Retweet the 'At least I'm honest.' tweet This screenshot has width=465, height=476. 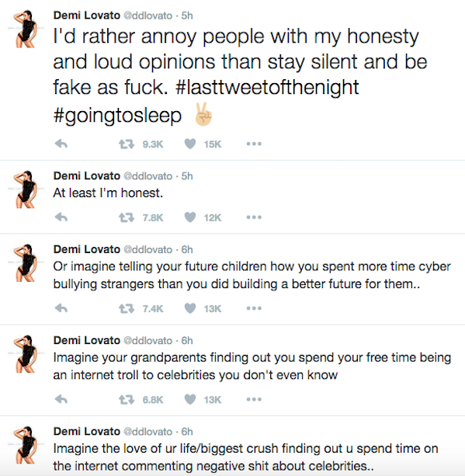pyautogui.click(x=127, y=217)
